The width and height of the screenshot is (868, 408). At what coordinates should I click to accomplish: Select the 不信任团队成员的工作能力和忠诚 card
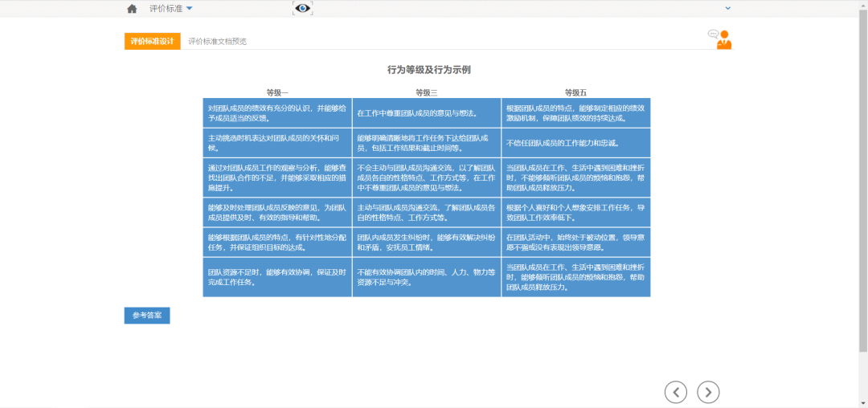point(575,143)
